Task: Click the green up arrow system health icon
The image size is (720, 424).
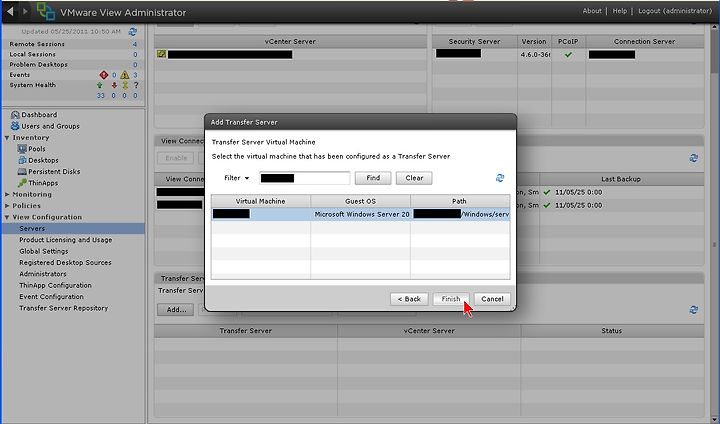Action: tap(100, 85)
